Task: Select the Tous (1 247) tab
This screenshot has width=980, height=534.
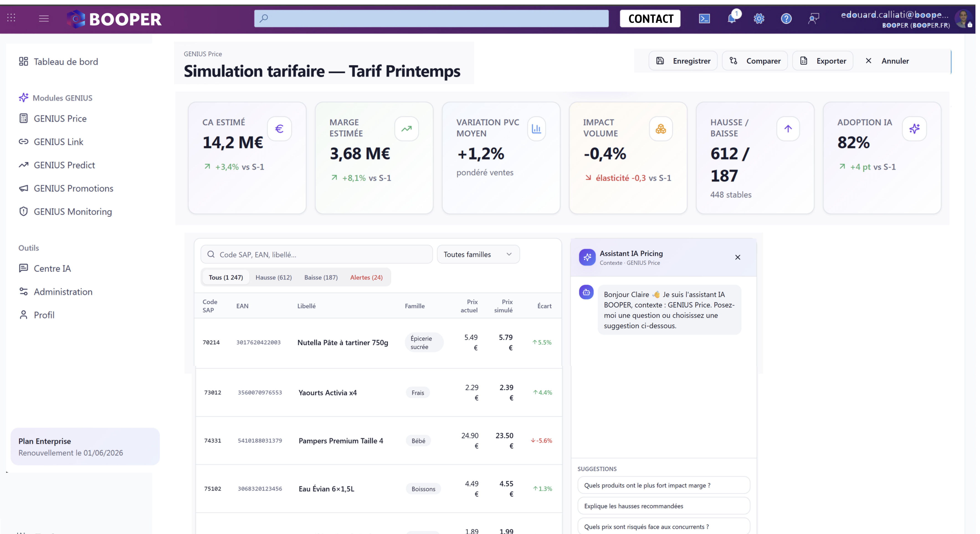Action: (x=226, y=277)
